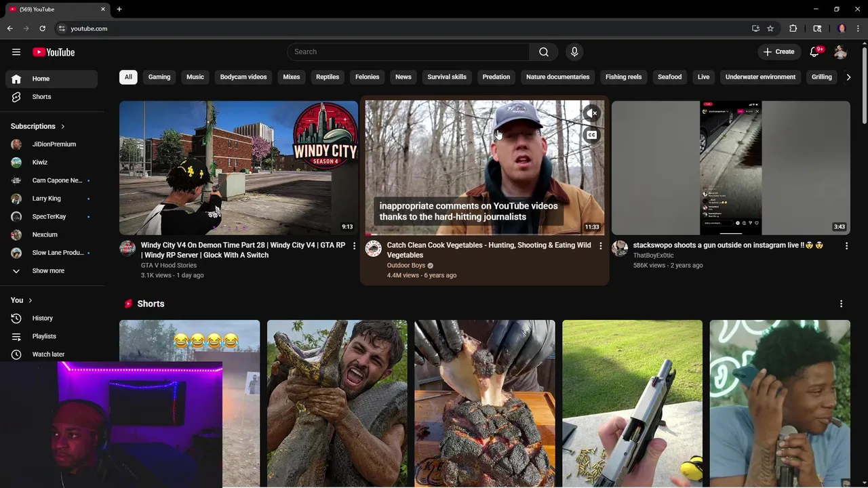
Task: Click the YouTube logo
Action: [54, 52]
